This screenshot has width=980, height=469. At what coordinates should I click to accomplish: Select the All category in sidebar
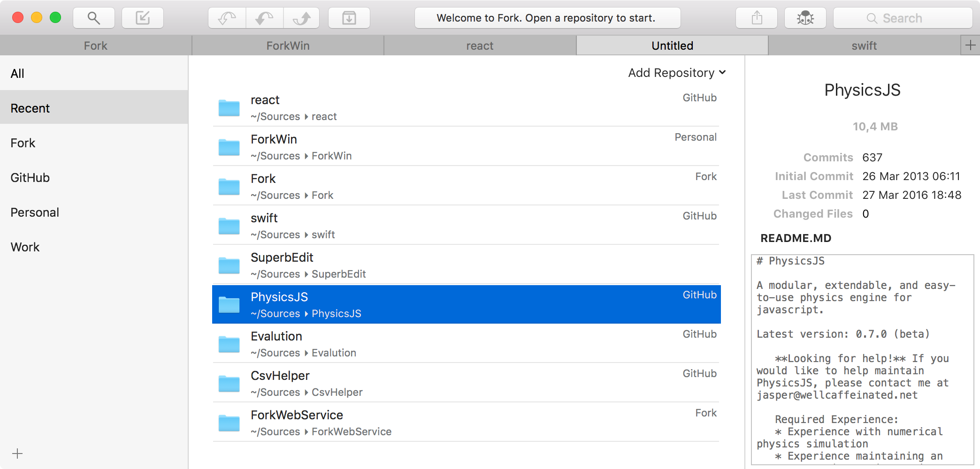94,73
